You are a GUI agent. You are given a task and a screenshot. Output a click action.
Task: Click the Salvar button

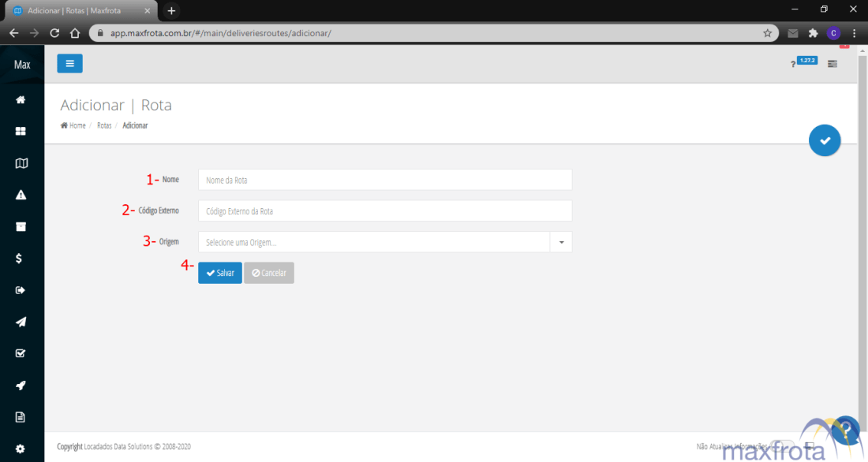[220, 273]
